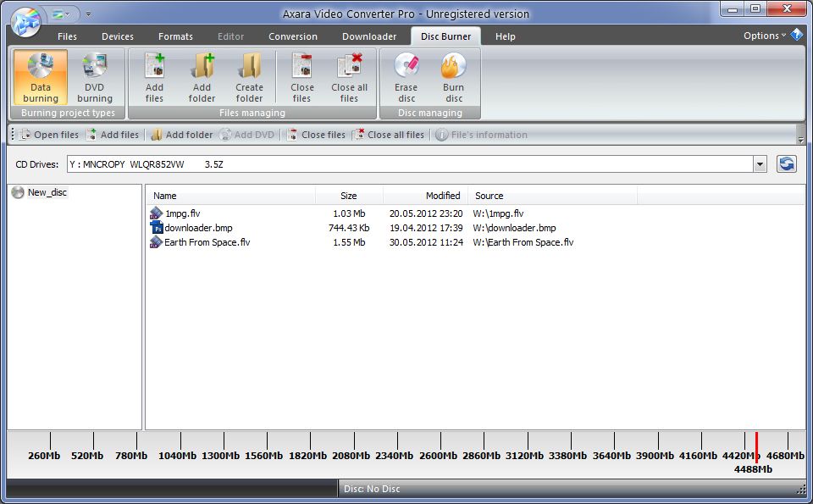Viewport: 813px width, 504px height.
Task: Sort files by Modified column header
Action: 425,196
